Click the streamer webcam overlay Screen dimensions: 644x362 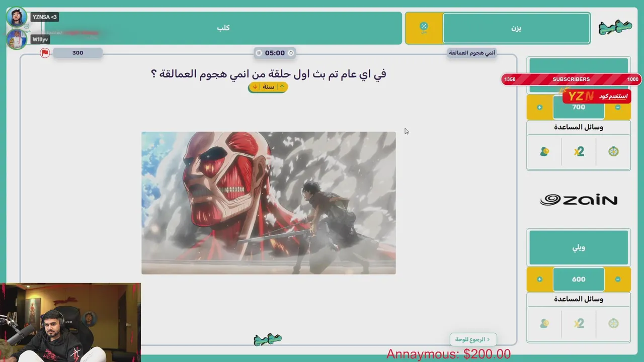[70, 322]
